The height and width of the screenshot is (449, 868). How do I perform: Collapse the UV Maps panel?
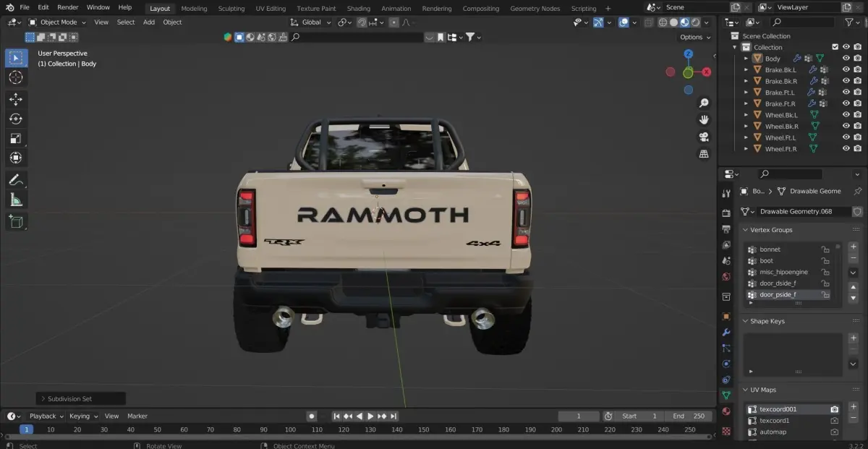click(746, 390)
